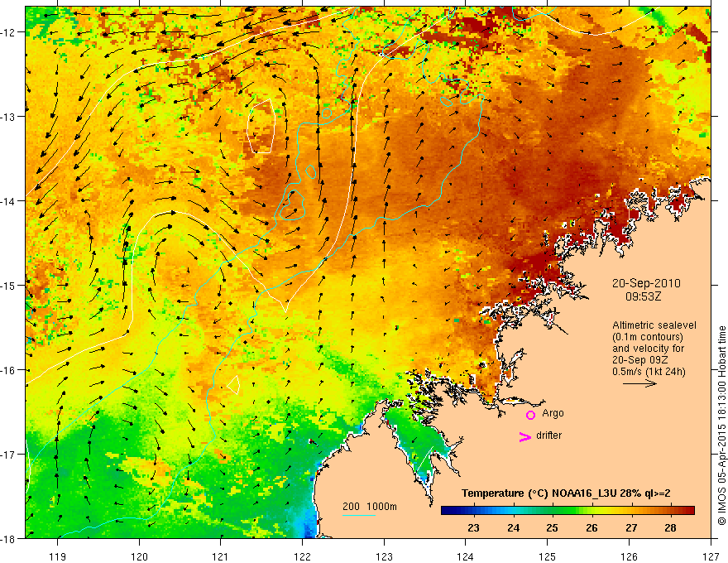Click the longitude axis label 123

click(x=384, y=556)
